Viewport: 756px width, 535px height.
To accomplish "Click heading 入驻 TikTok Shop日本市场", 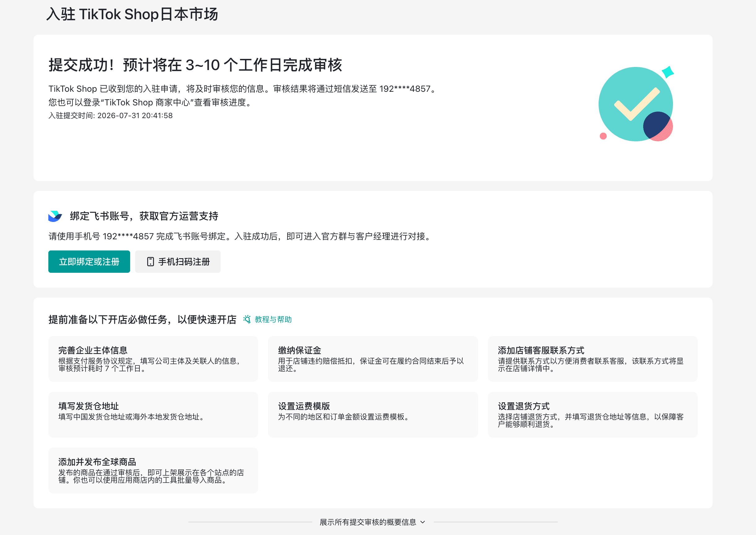I will [132, 14].
